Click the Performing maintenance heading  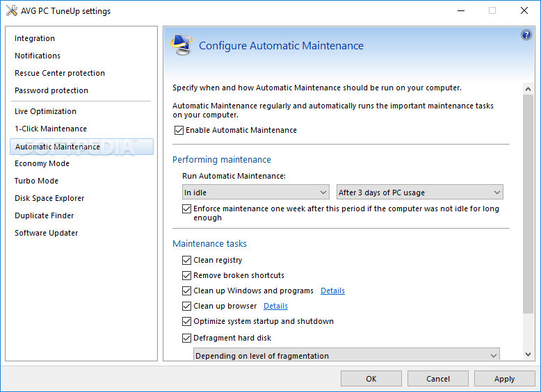[222, 160]
